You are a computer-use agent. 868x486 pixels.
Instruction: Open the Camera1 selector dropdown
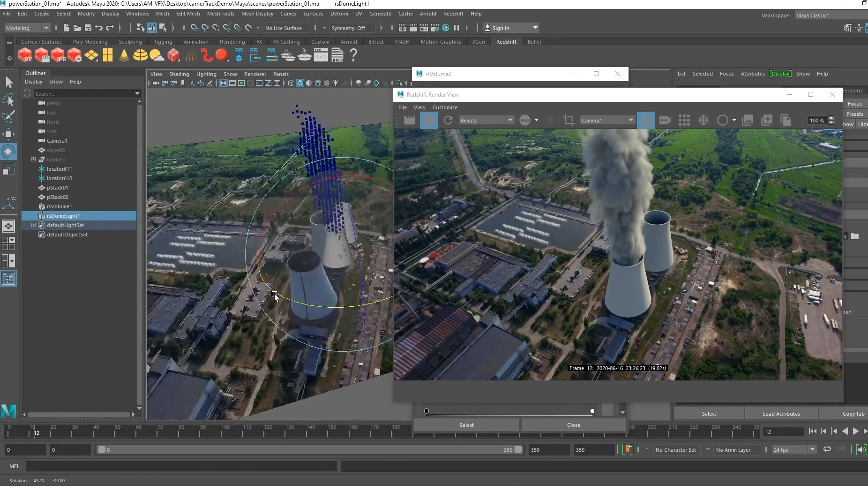coord(607,120)
